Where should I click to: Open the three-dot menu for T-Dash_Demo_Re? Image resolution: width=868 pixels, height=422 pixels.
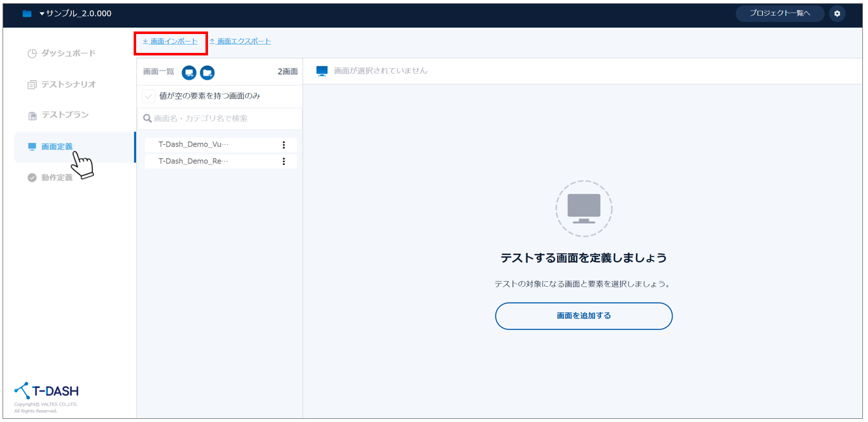(284, 161)
